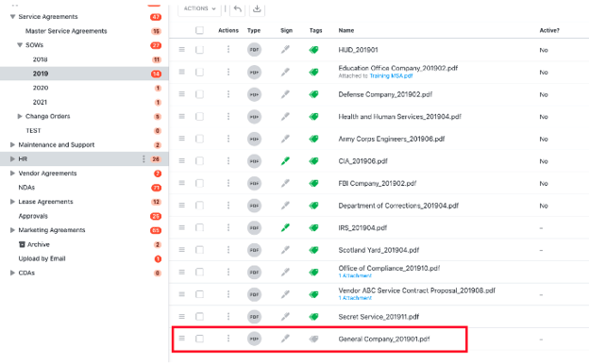This screenshot has height=364, width=589.
Task: Click the undo arrow icon in the toolbar
Action: point(238,8)
